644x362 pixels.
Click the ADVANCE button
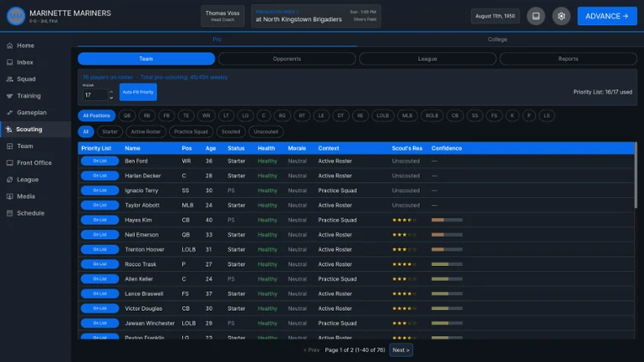coord(607,16)
